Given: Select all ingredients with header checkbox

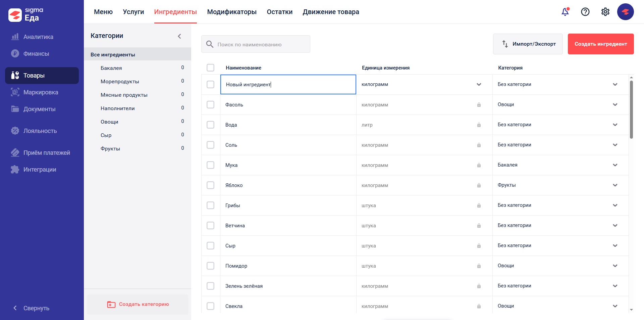Looking at the screenshot, I should (x=211, y=68).
